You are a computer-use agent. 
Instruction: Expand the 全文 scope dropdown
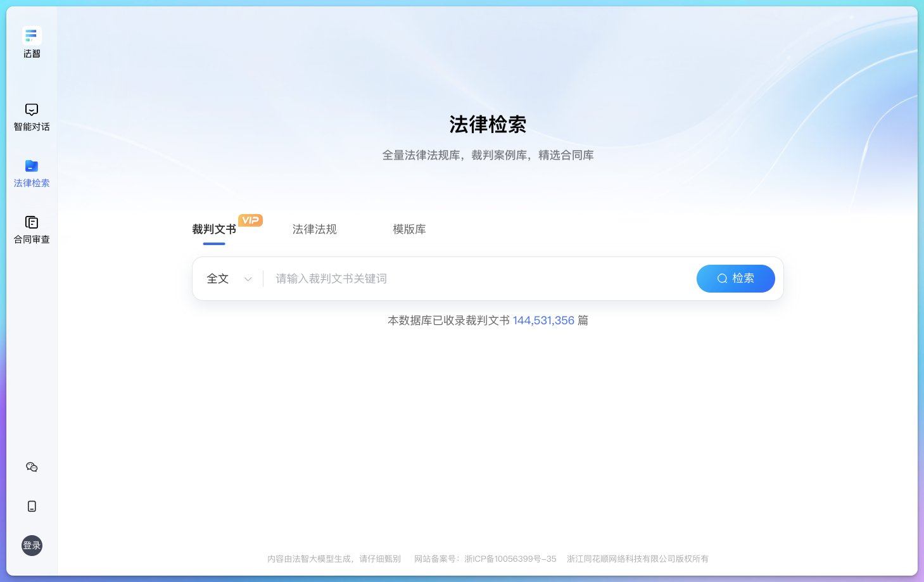pyautogui.click(x=217, y=279)
